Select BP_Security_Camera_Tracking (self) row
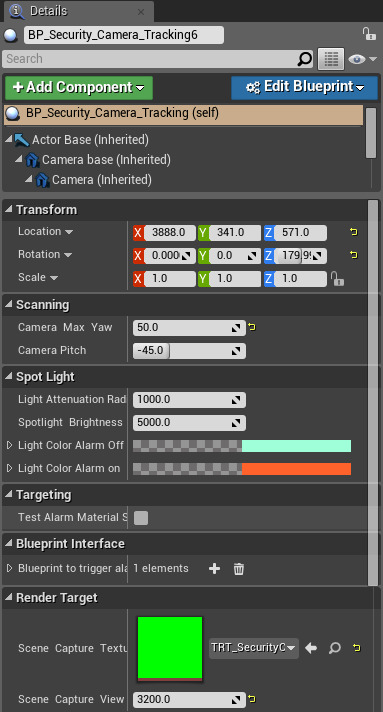This screenshot has height=712, width=383. point(183,114)
